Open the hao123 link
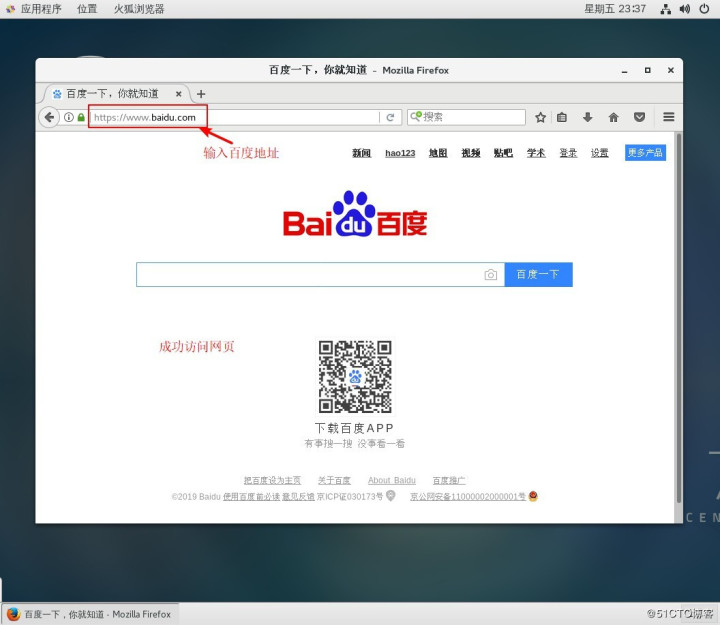The height and width of the screenshot is (625, 720). (x=400, y=153)
